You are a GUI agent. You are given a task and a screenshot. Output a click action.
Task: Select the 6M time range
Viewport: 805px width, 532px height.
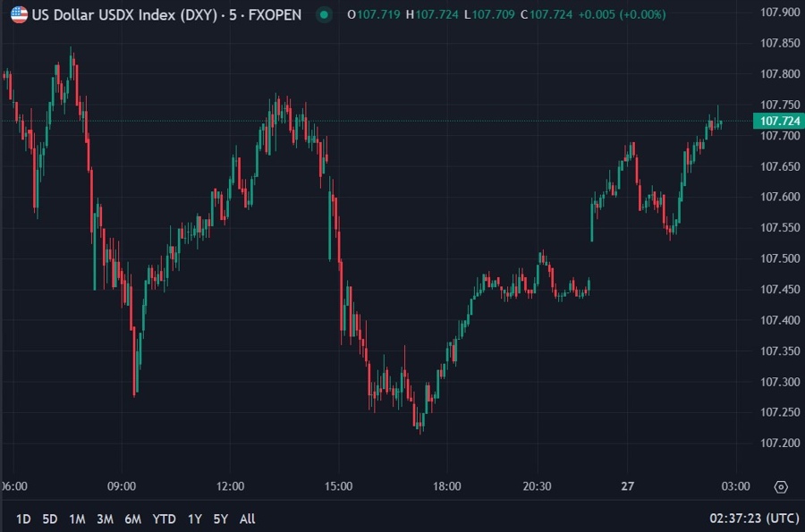(x=133, y=519)
